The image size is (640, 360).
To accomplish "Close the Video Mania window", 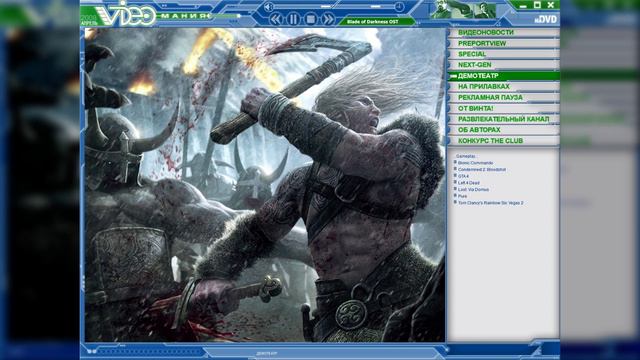I will (551, 5).
